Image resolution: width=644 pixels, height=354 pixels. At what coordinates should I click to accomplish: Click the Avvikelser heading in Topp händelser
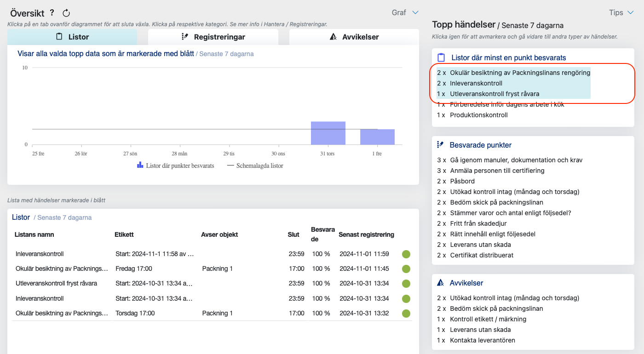(x=466, y=283)
